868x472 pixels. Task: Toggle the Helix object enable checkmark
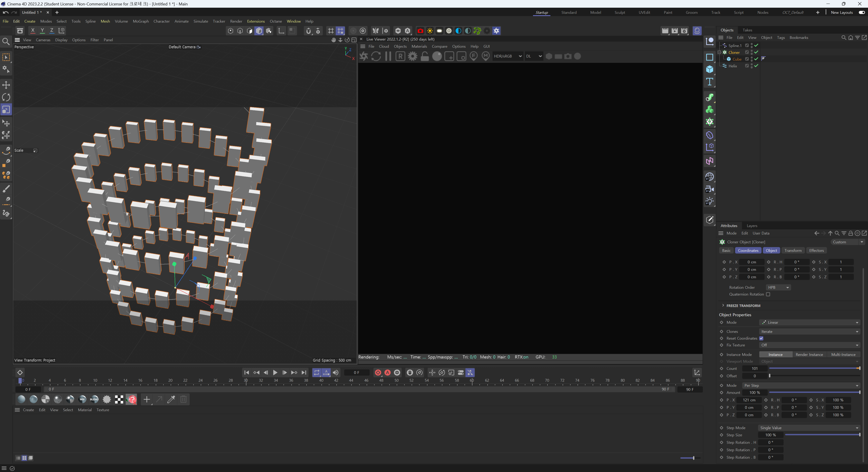pos(757,66)
